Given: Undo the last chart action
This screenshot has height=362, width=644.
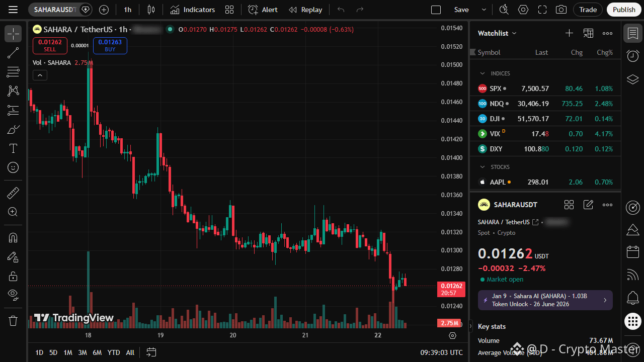Looking at the screenshot, I should coord(341,10).
